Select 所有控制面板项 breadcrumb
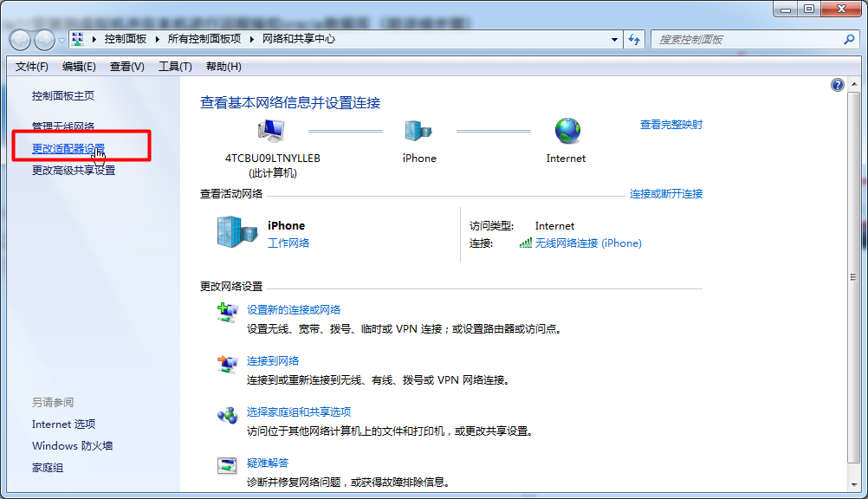The image size is (868, 499). click(x=204, y=39)
